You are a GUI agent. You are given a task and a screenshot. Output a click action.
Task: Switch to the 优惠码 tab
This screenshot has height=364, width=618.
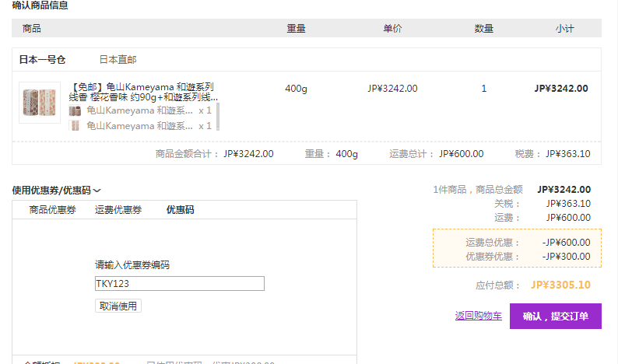pos(180,210)
